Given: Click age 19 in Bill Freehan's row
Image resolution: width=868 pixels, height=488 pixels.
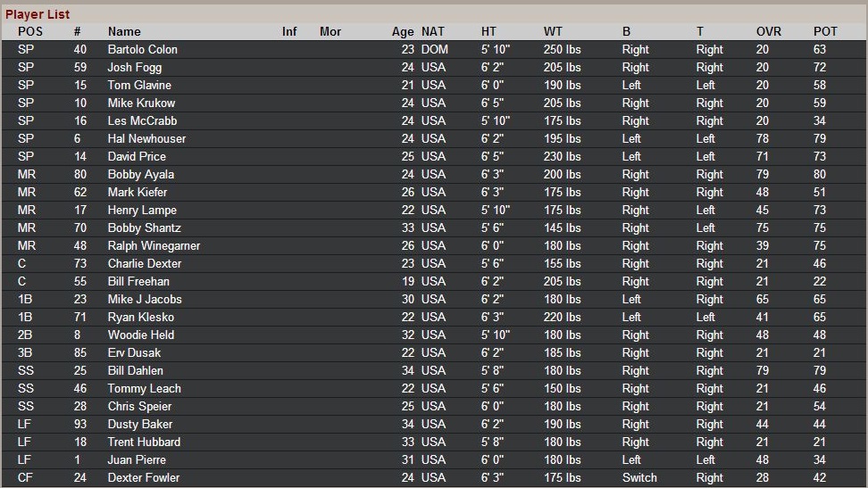Looking at the screenshot, I should [x=408, y=282].
